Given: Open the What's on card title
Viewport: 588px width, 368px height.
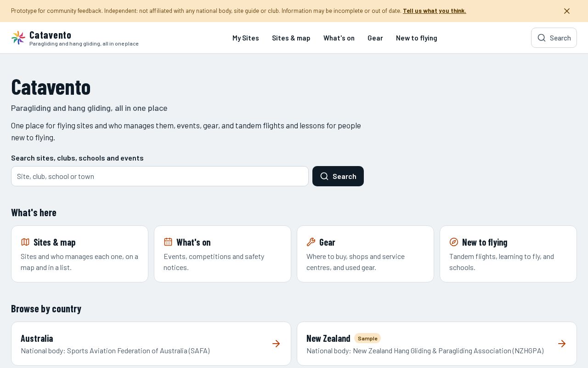Looking at the screenshot, I should [193, 242].
